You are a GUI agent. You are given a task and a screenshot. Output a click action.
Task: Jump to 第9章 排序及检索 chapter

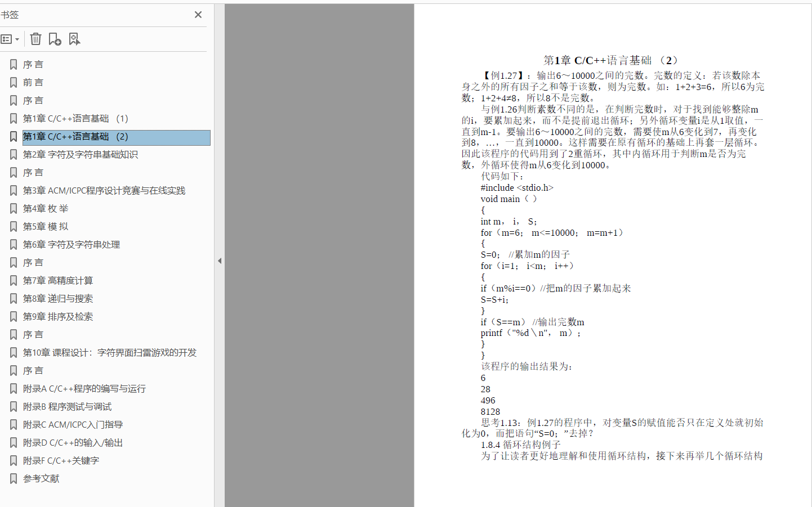(x=58, y=316)
